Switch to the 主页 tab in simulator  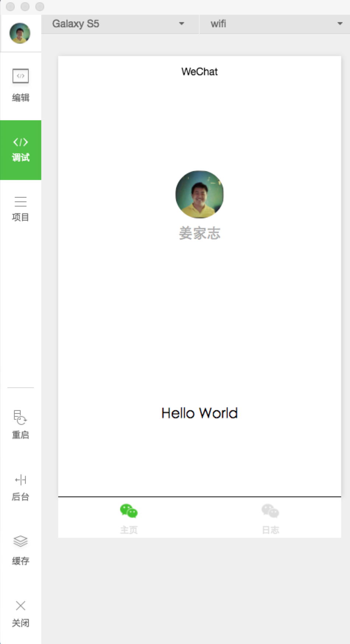coord(129,518)
